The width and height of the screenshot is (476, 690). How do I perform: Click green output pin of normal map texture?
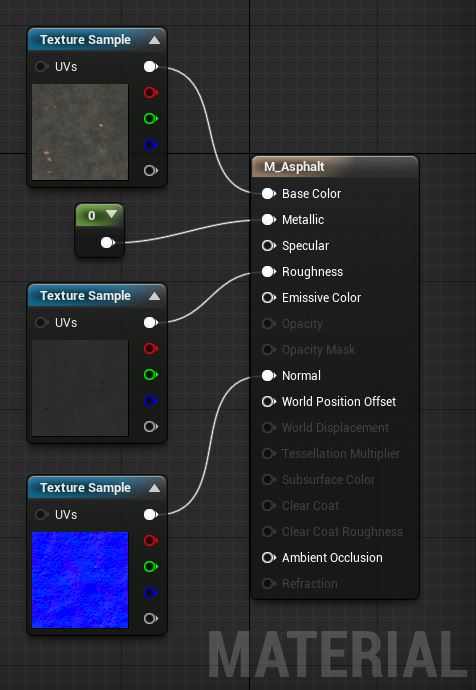151,566
